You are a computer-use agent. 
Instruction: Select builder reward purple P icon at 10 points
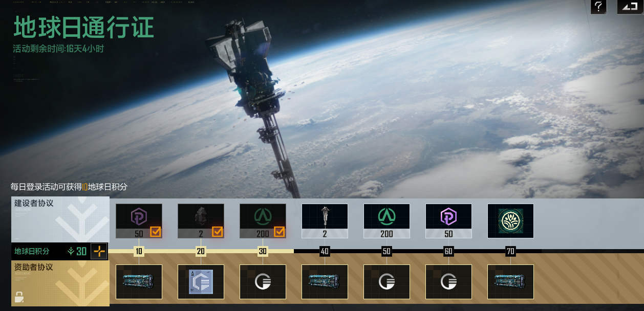(x=139, y=221)
